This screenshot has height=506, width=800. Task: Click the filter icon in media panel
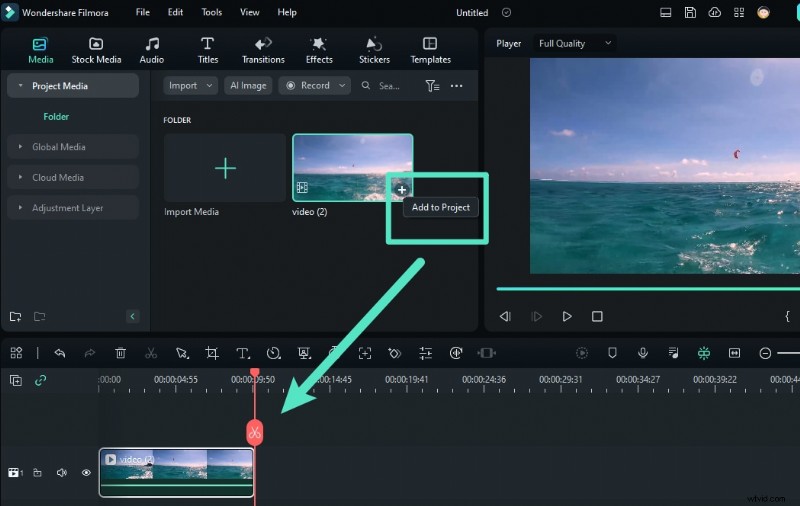coord(432,86)
